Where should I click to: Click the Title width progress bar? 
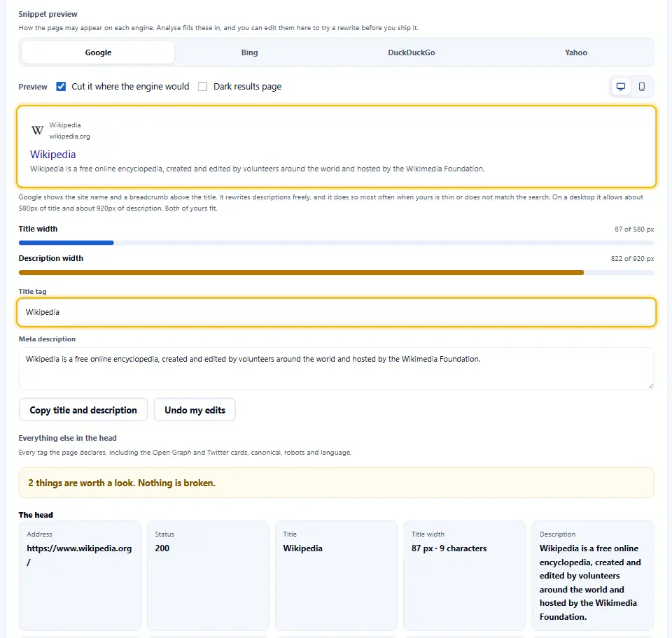[337, 243]
